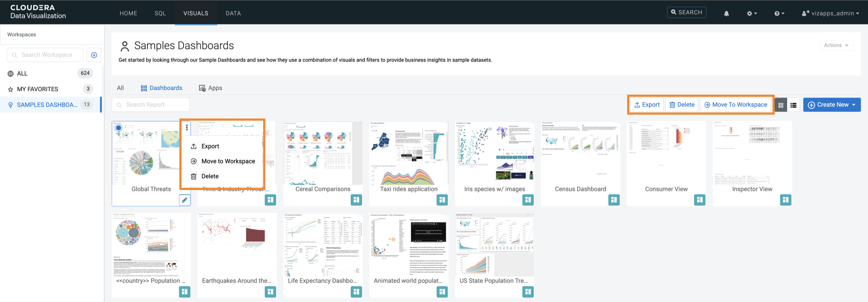The width and height of the screenshot is (868, 302).
Task: Click dashboard icon under Cereal Comparisons
Action: point(356,200)
